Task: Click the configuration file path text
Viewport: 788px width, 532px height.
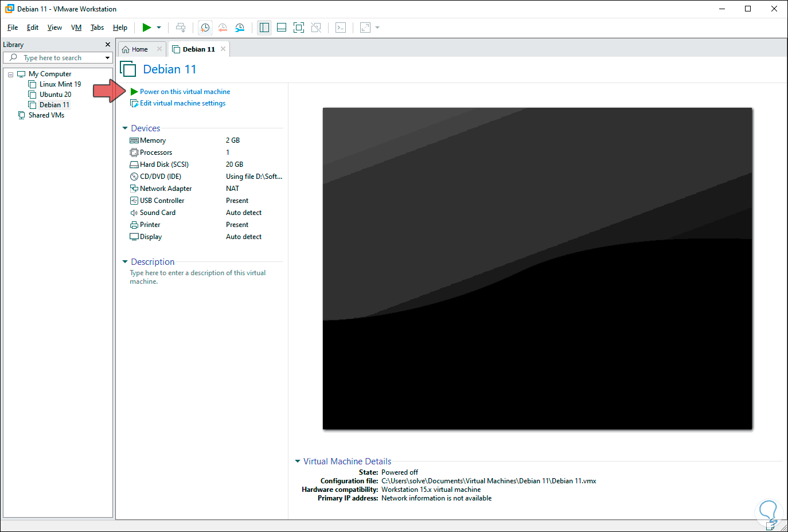Action: pos(489,481)
